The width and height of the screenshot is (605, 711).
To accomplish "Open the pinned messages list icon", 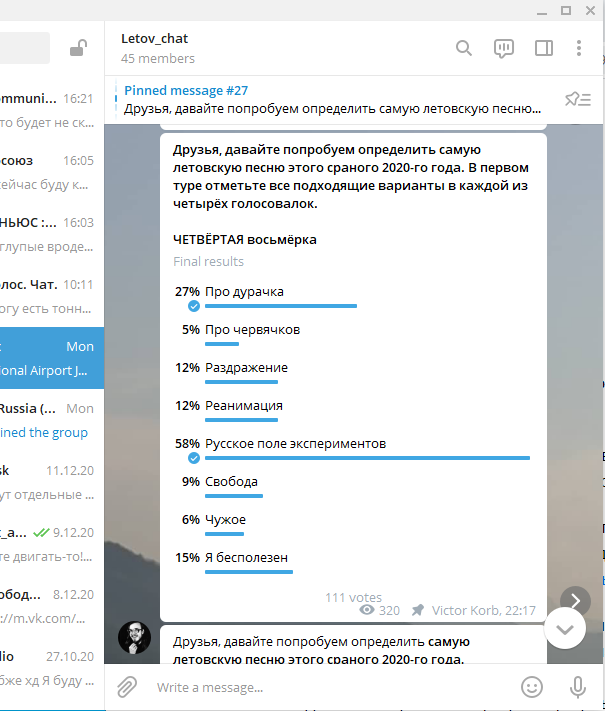I will (x=578, y=99).
